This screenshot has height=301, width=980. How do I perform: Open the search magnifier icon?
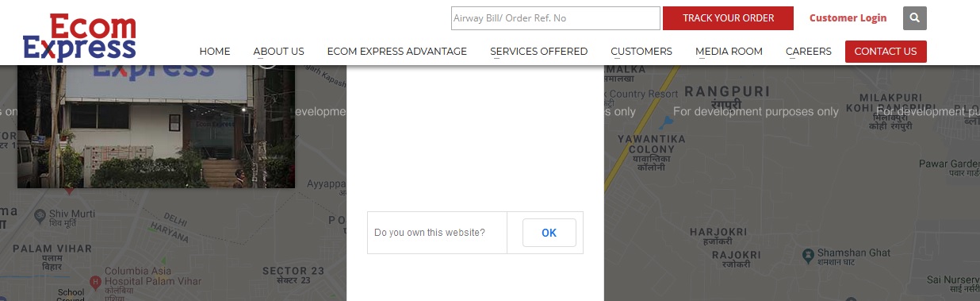pos(915,18)
